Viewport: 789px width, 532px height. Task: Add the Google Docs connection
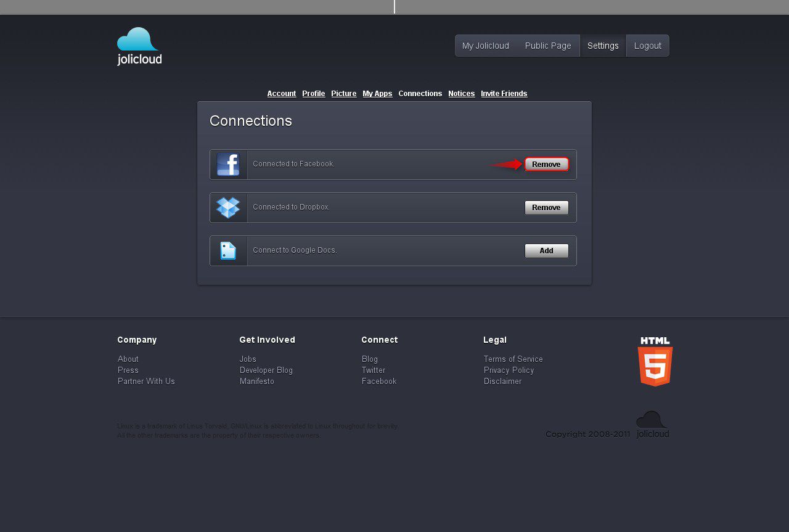[546, 251]
